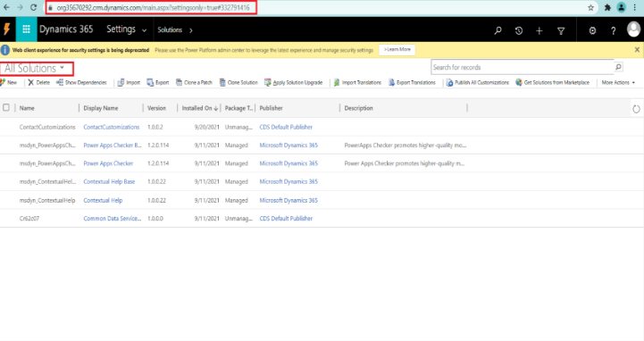Click Export solution toolbar button
644x341 pixels.
tap(158, 82)
